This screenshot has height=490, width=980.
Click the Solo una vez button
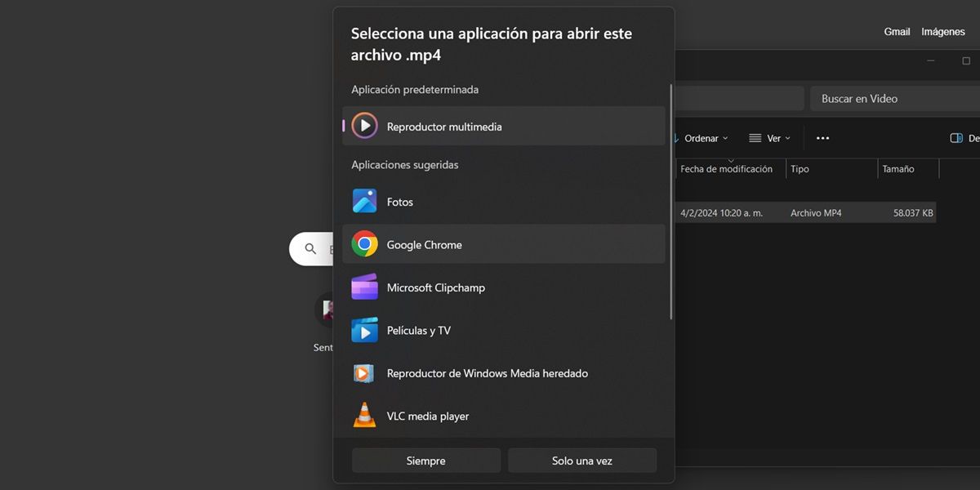[582, 461]
